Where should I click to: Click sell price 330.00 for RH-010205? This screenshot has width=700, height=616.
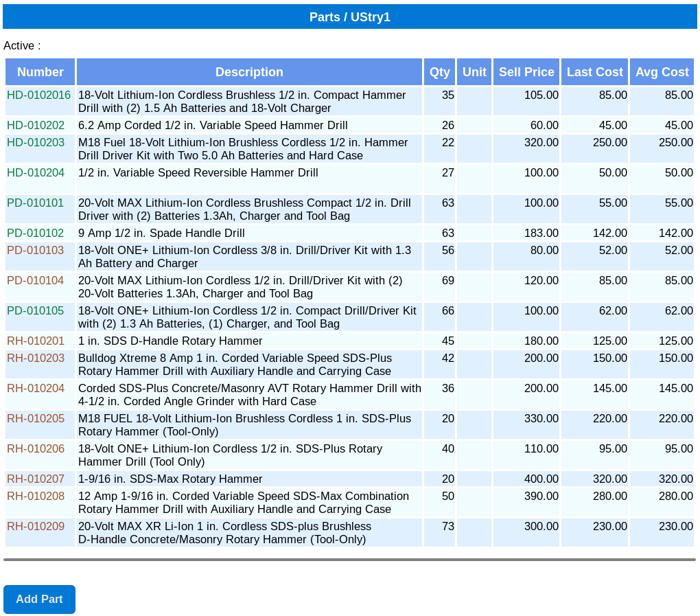541,418
